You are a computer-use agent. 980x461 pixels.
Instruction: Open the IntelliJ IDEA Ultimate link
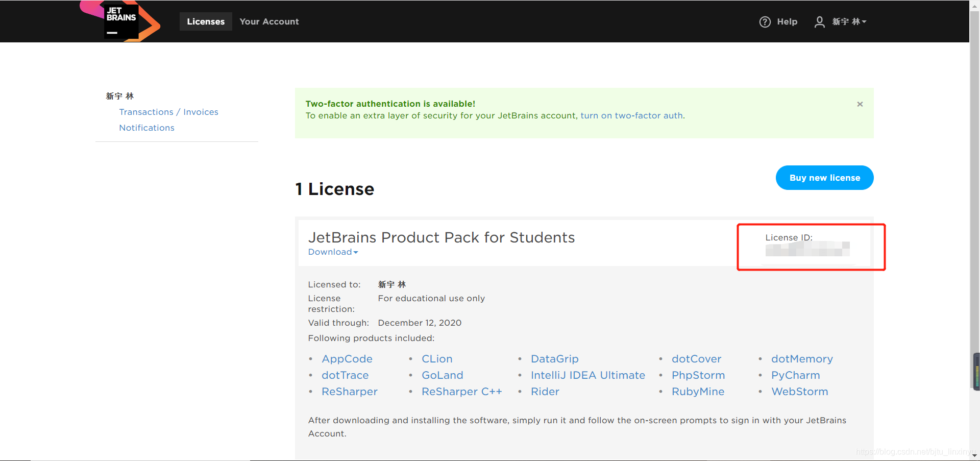(x=588, y=375)
